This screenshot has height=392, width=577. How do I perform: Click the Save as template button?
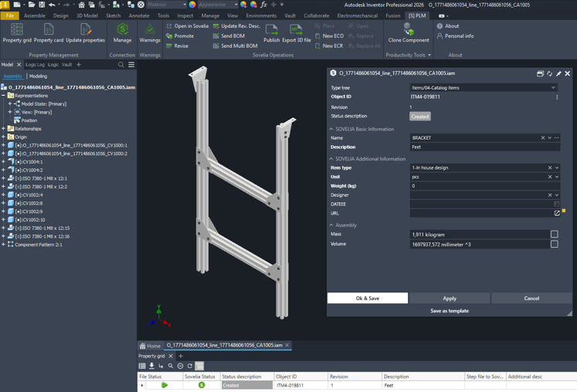pyautogui.click(x=449, y=311)
